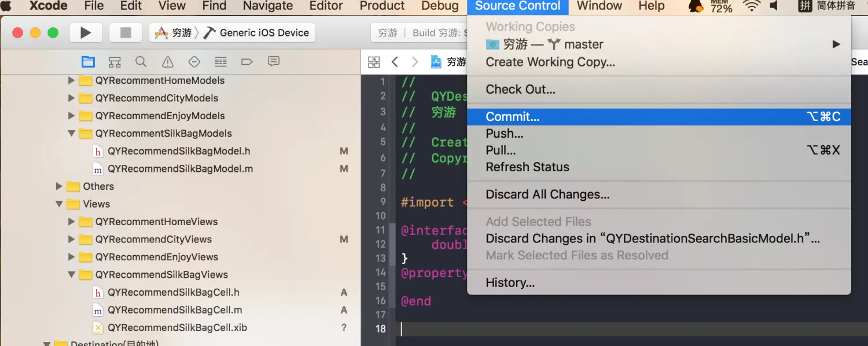Open the Debug navigator icon

[220, 62]
